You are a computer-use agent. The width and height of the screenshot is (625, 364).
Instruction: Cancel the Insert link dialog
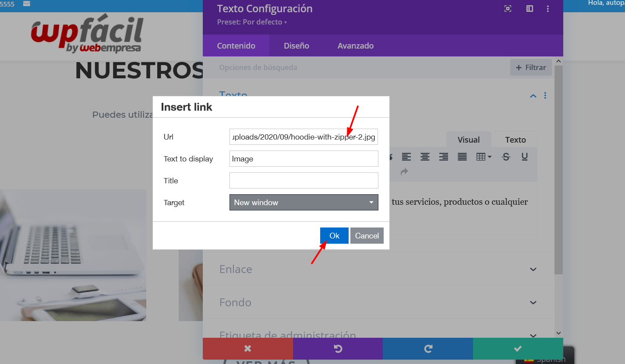[x=367, y=236]
